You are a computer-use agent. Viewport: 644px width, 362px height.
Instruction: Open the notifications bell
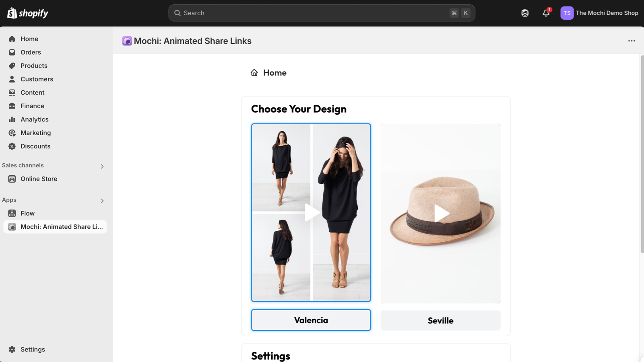pyautogui.click(x=546, y=13)
